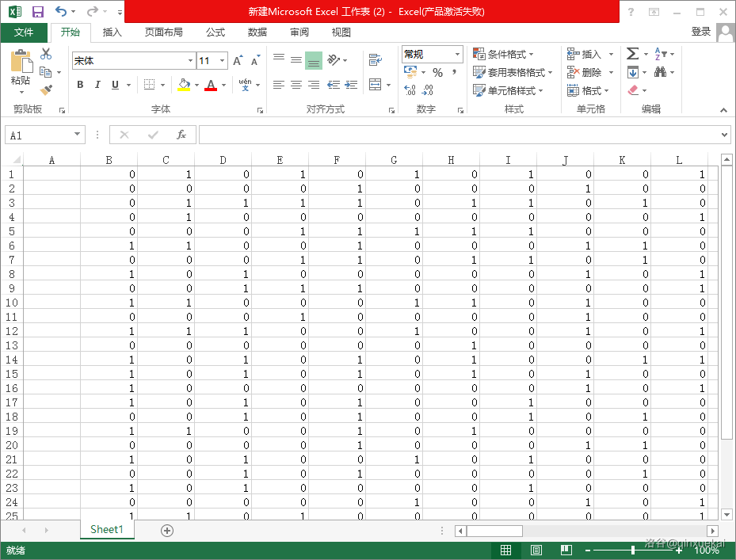Click the Insert Function fx icon
The width and height of the screenshot is (736, 560).
coord(181,135)
